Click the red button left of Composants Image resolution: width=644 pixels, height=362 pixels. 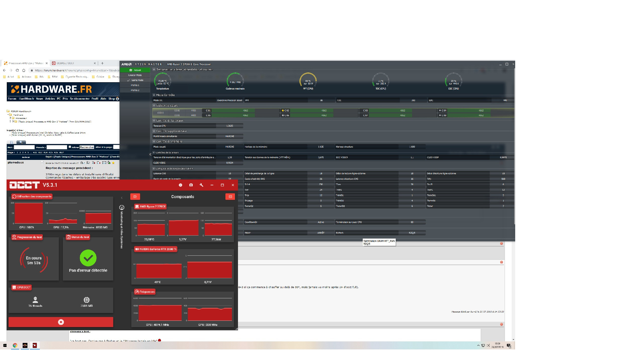(x=135, y=197)
